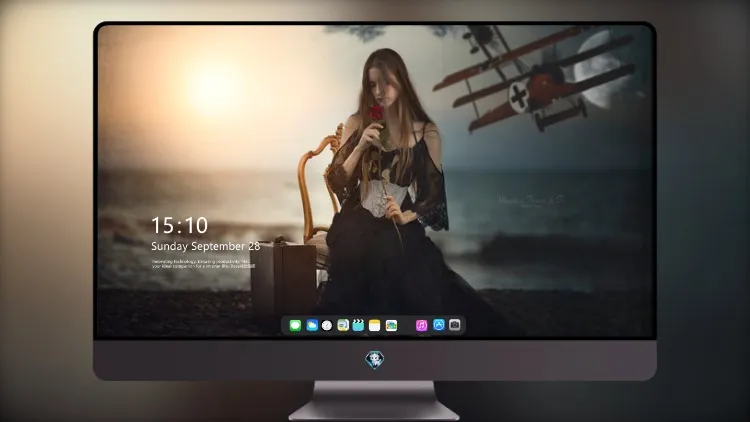Open the Weather app in dock

pos(312,325)
